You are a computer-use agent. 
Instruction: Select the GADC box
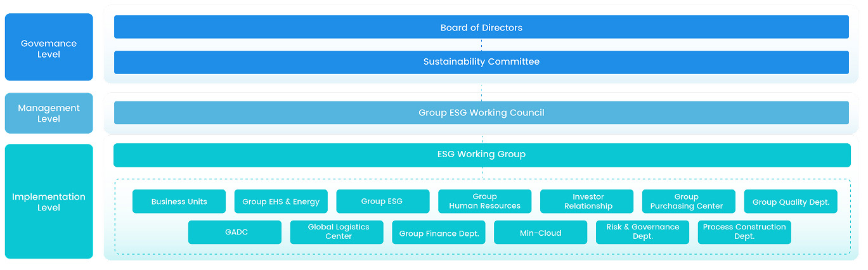(235, 233)
